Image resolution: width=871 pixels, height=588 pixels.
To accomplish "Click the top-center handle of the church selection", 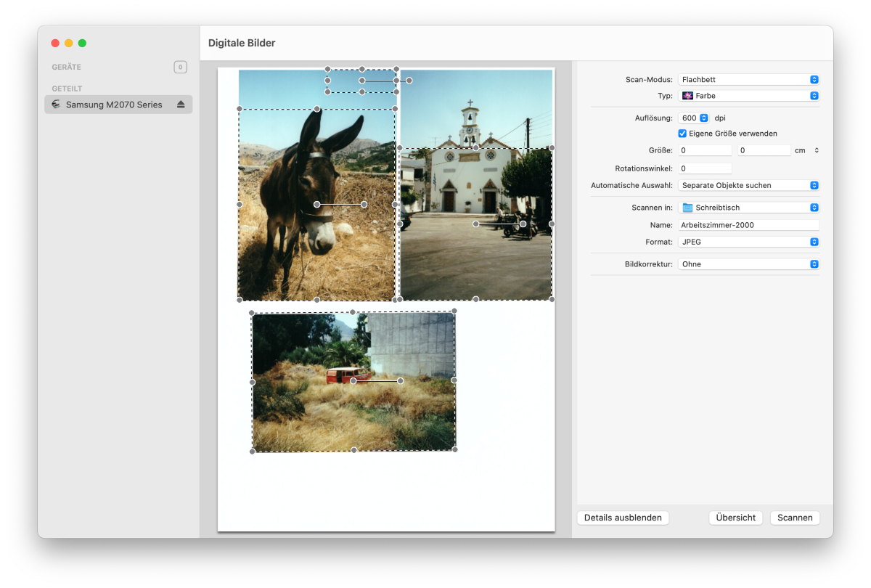I will (476, 148).
